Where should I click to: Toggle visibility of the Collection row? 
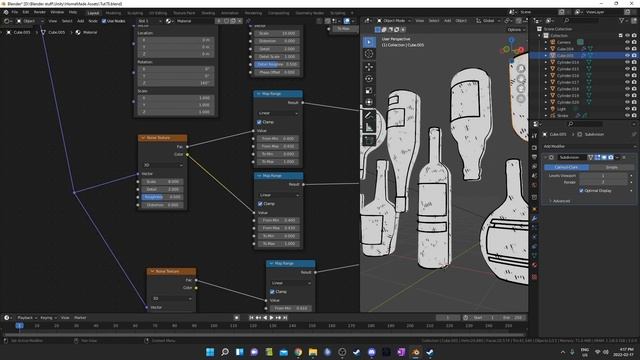(x=627, y=36)
